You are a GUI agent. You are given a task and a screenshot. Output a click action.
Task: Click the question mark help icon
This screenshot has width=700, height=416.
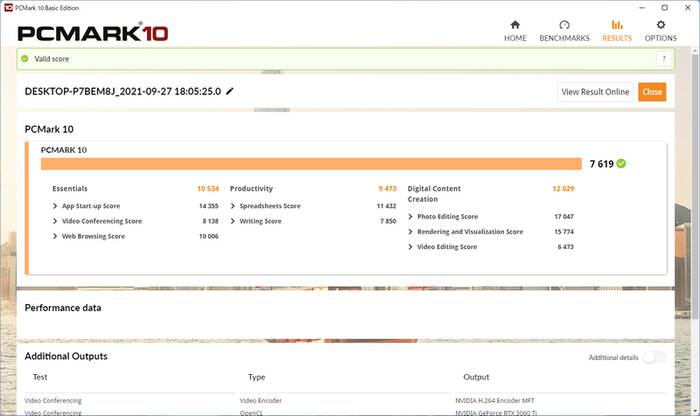tap(664, 59)
